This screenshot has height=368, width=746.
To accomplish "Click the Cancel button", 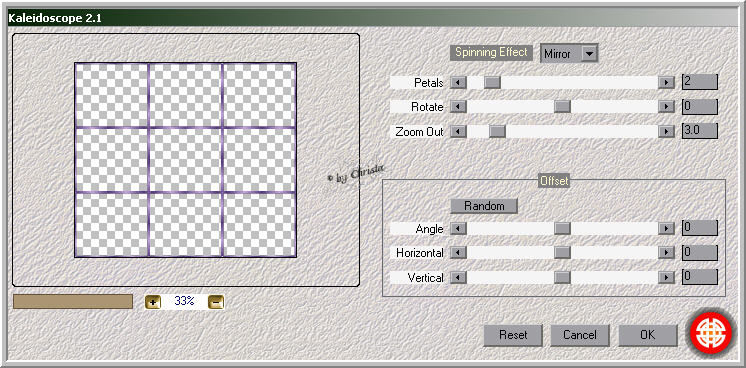I will [580, 335].
